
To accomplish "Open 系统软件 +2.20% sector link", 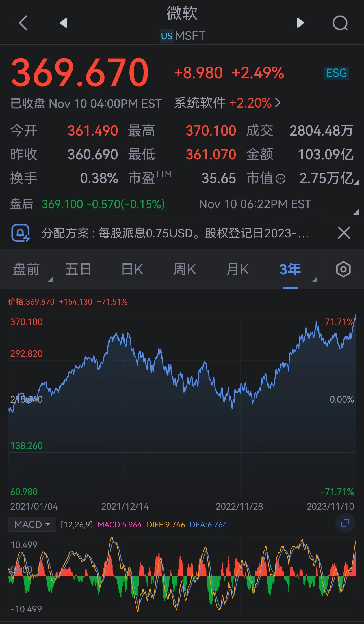I will 227,103.
